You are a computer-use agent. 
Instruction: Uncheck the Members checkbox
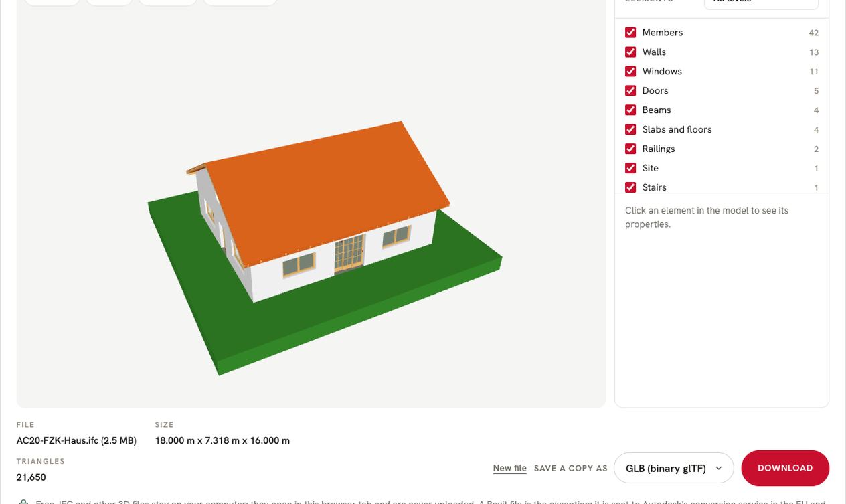coord(630,33)
